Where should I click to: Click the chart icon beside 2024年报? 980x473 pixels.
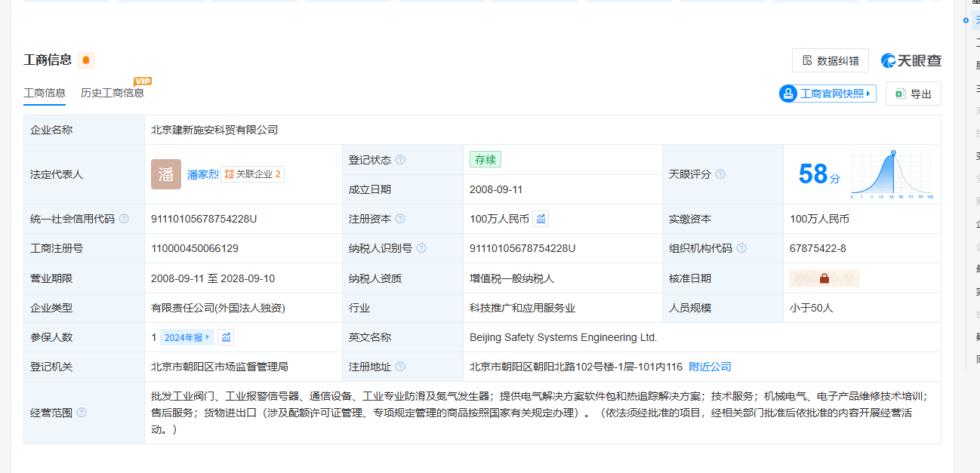[226, 337]
